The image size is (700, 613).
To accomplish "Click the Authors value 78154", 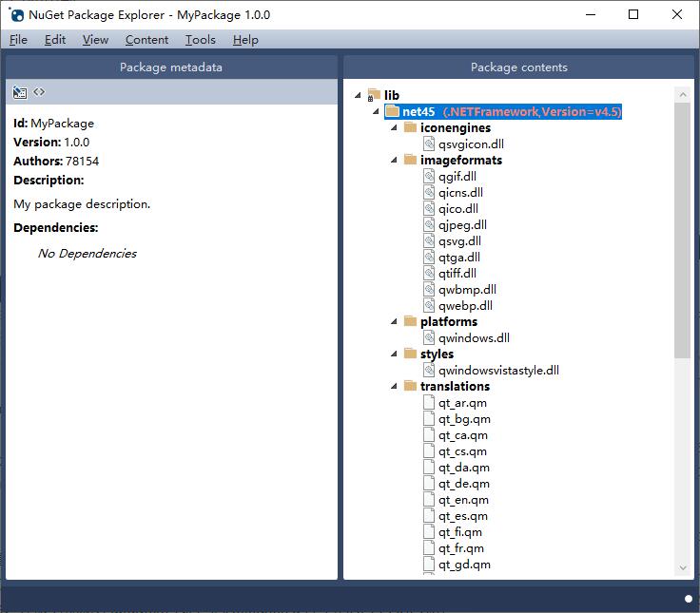I will click(x=82, y=161).
